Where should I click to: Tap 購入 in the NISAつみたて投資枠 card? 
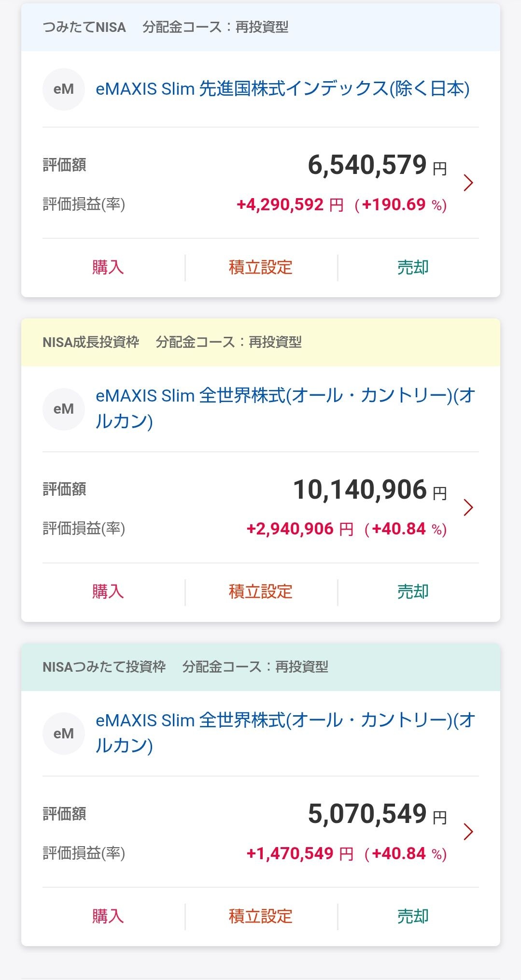pyautogui.click(x=108, y=916)
